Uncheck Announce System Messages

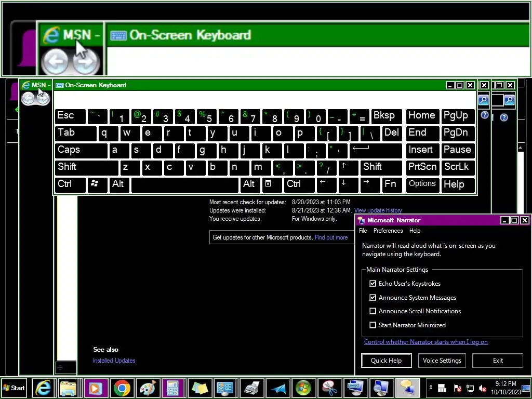coord(373,298)
